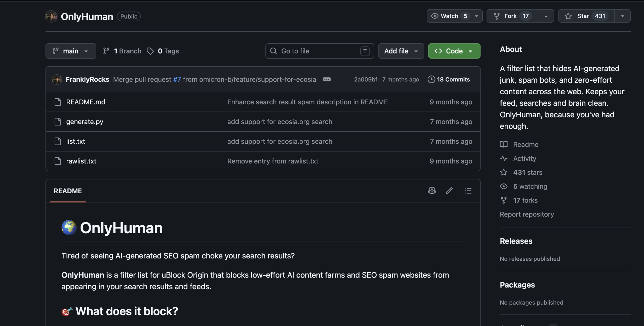This screenshot has height=326, width=644.
Task: Click the file icon next to rawlist.txt
Action: (58, 161)
